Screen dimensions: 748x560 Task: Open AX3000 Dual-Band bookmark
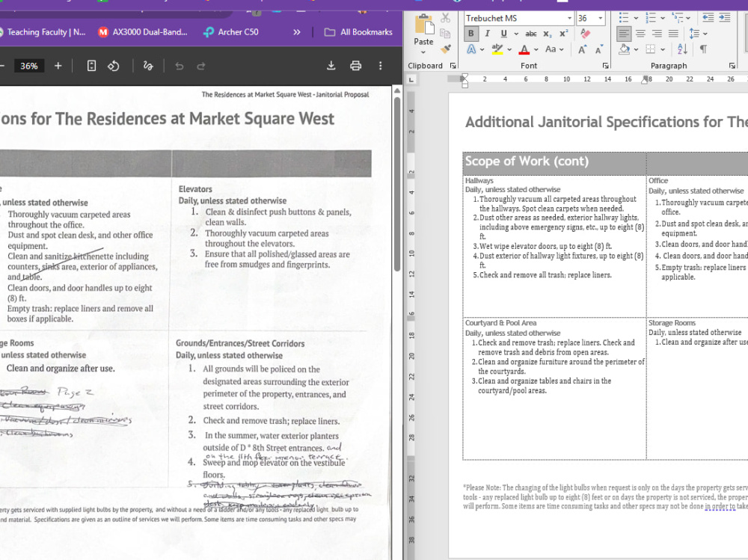point(143,32)
